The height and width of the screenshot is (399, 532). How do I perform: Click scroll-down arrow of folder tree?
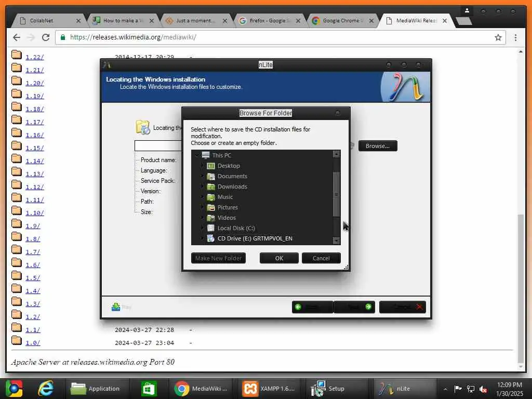pyautogui.click(x=336, y=241)
